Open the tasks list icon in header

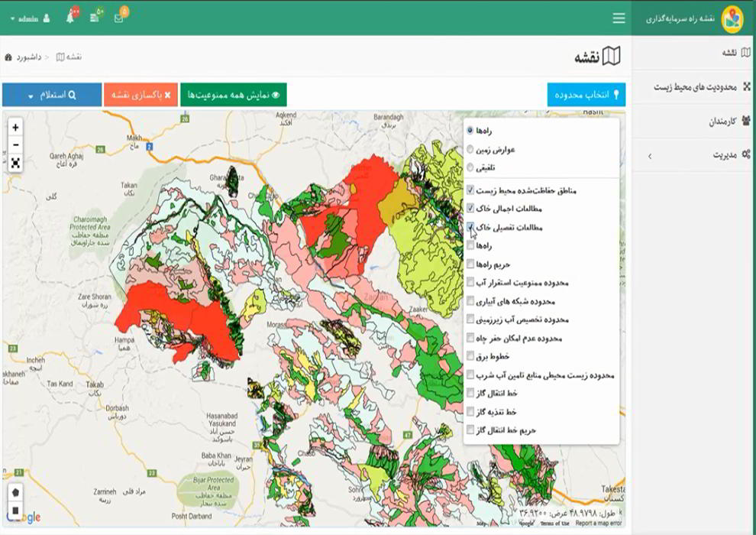click(x=95, y=18)
